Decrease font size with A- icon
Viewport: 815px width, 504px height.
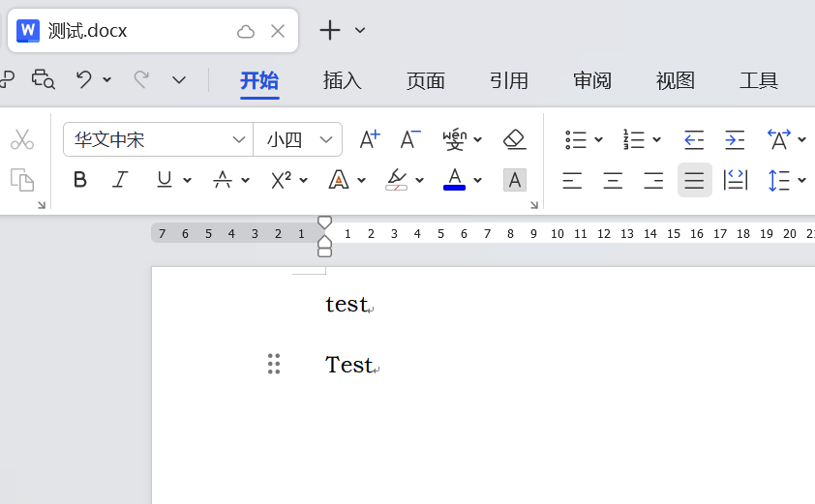point(410,139)
